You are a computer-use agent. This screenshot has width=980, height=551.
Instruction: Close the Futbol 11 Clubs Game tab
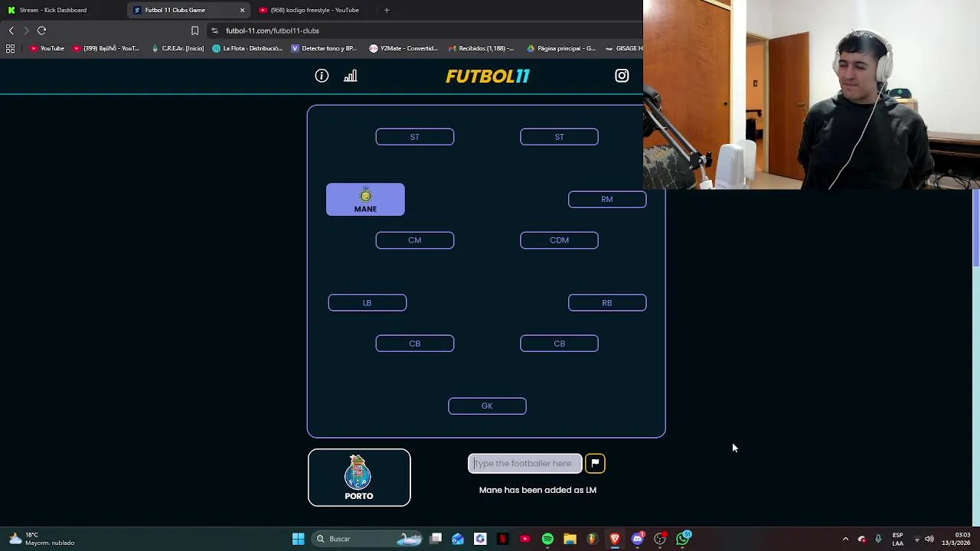243,10
